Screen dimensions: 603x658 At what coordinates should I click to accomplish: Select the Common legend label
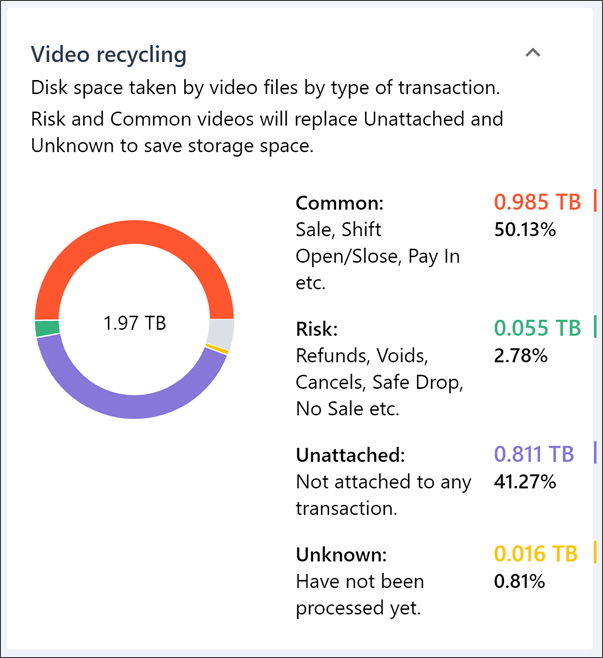coord(340,202)
